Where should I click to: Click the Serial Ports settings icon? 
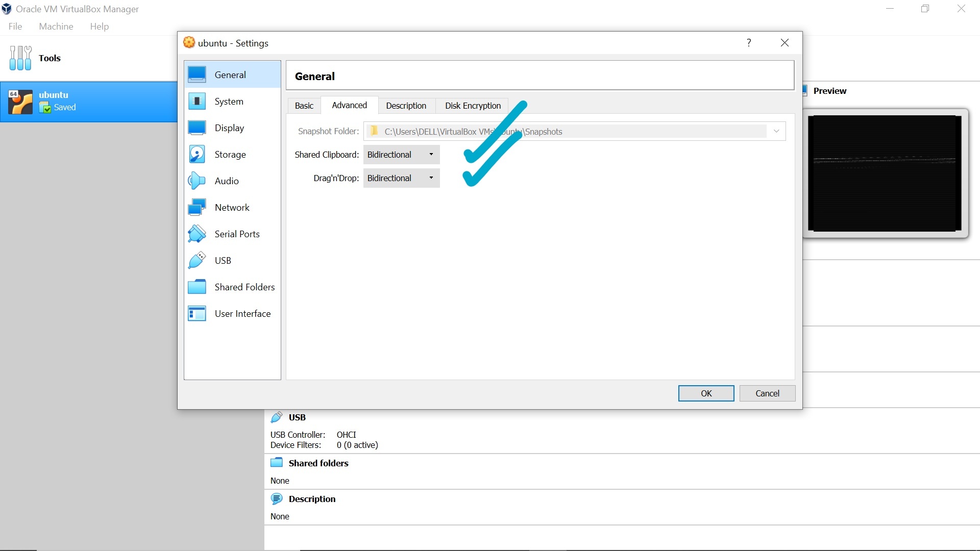[x=197, y=234]
